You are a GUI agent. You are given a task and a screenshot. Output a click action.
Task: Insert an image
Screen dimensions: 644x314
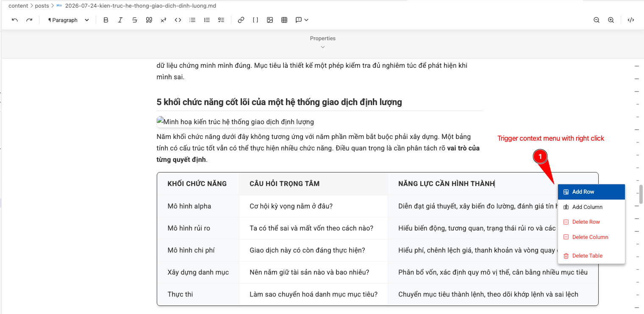tap(270, 20)
